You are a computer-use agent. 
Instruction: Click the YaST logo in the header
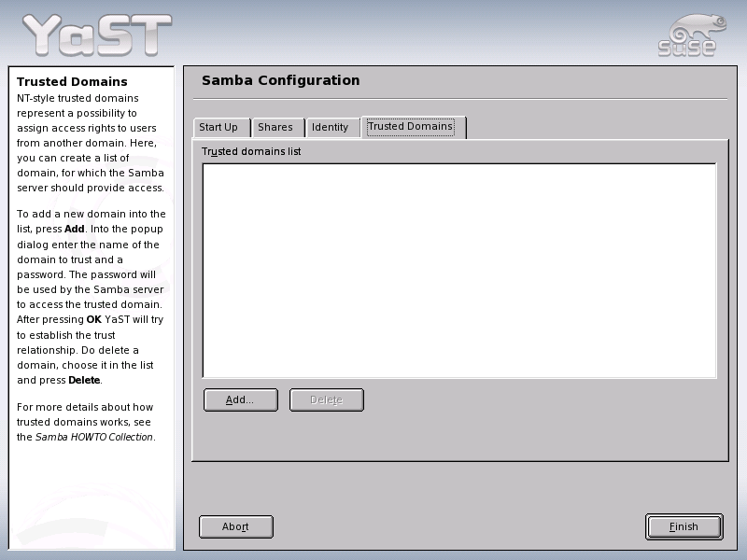(x=97, y=35)
